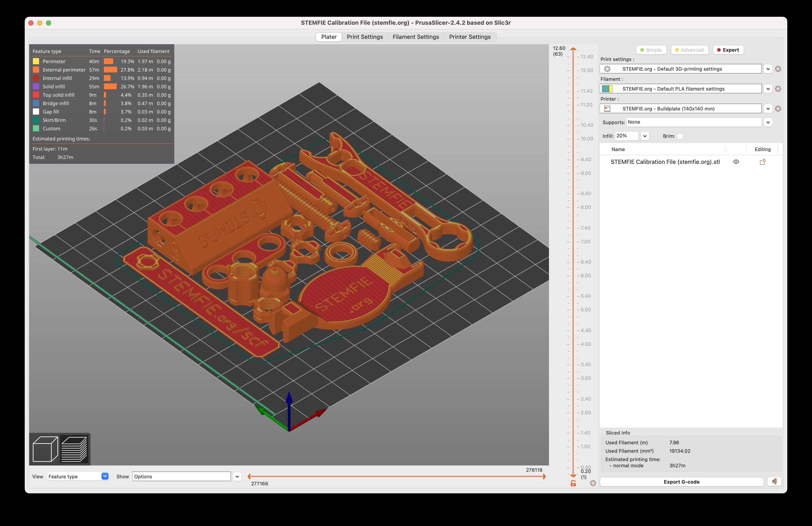
Task: Click the export to removable media icon
Action: (774, 482)
